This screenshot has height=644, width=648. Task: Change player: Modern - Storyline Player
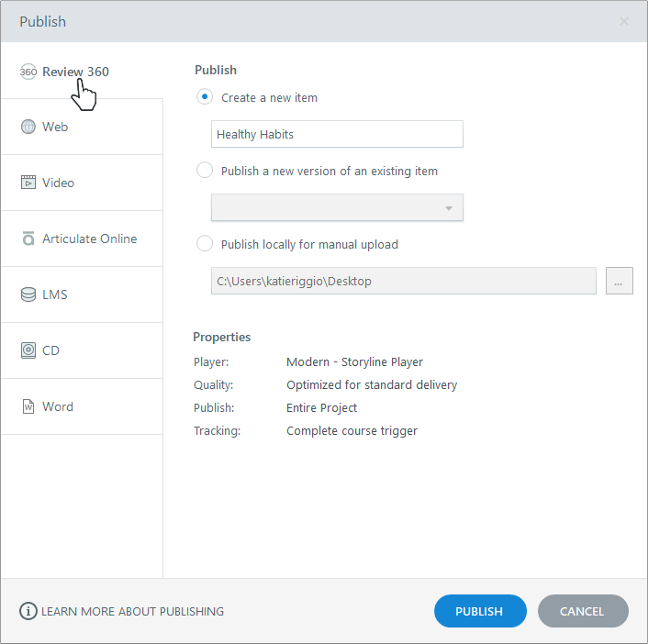(x=354, y=361)
